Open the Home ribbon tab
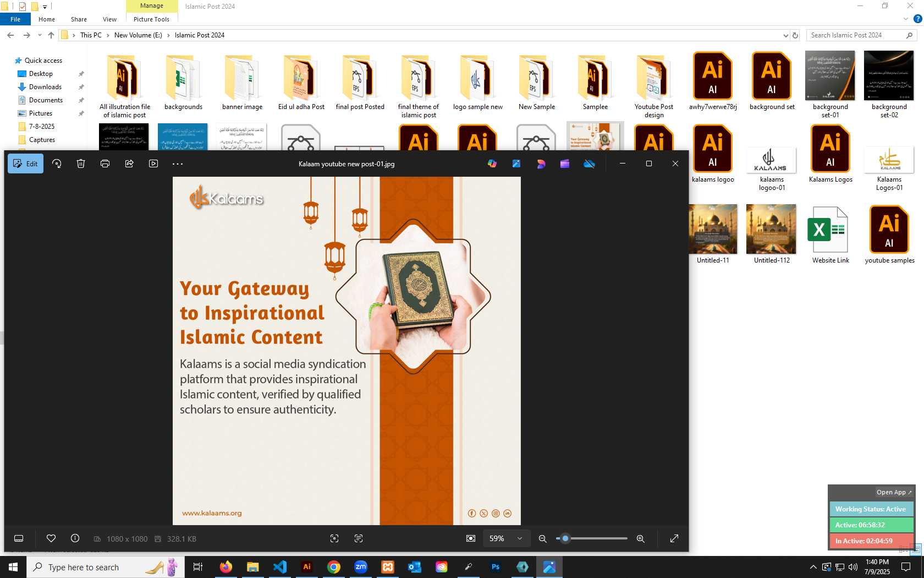The height and width of the screenshot is (578, 924). pyautogui.click(x=47, y=19)
